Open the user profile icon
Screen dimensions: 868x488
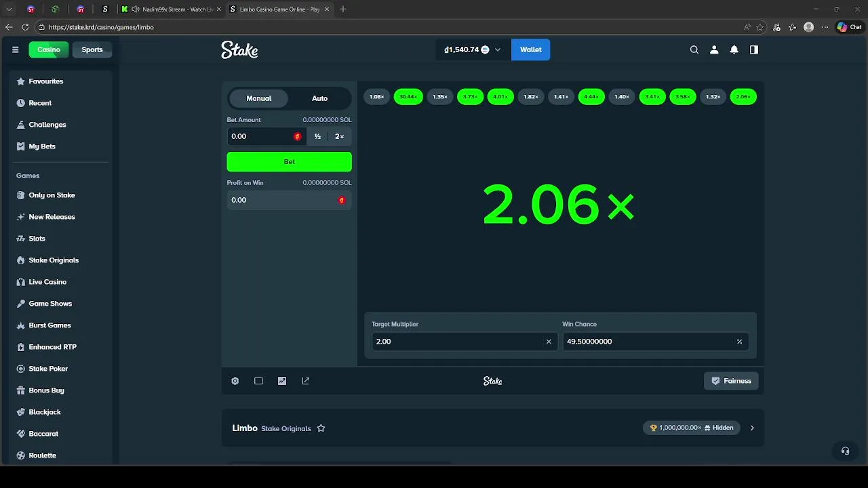pos(714,49)
